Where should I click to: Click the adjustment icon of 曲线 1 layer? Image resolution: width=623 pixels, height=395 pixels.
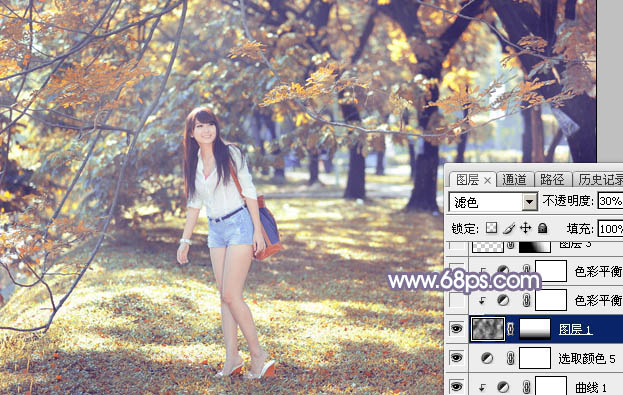click(x=503, y=387)
